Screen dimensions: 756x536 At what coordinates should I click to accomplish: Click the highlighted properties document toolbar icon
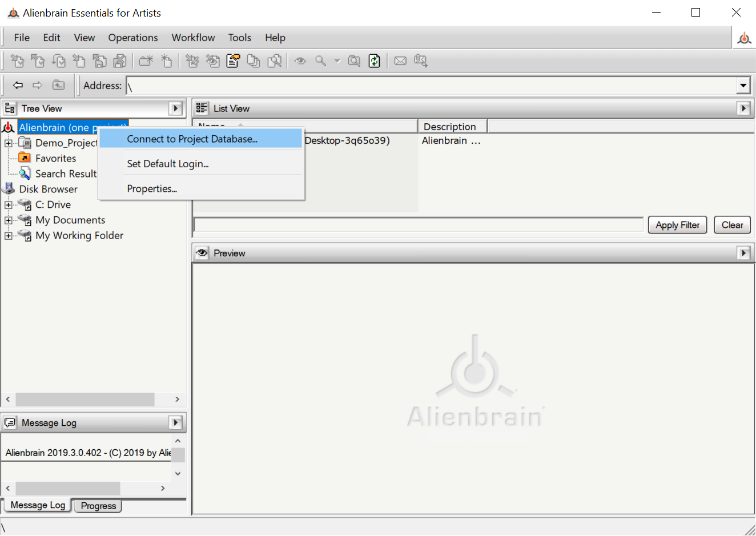tap(233, 61)
